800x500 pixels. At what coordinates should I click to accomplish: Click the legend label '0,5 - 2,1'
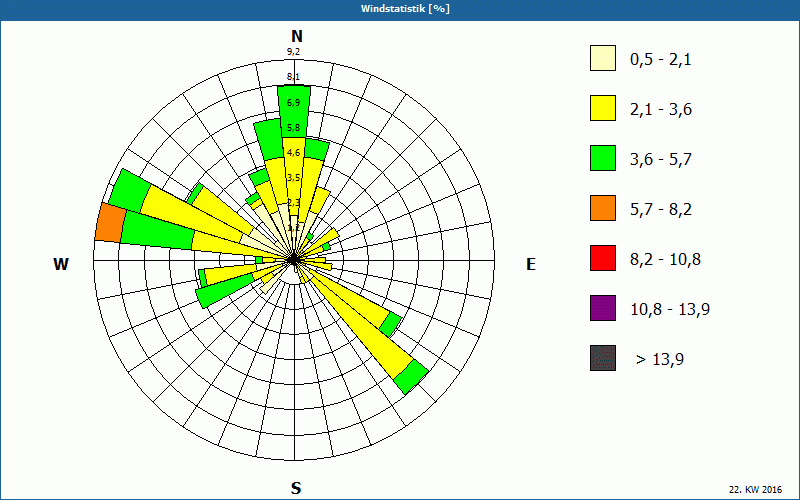pyautogui.click(x=661, y=60)
